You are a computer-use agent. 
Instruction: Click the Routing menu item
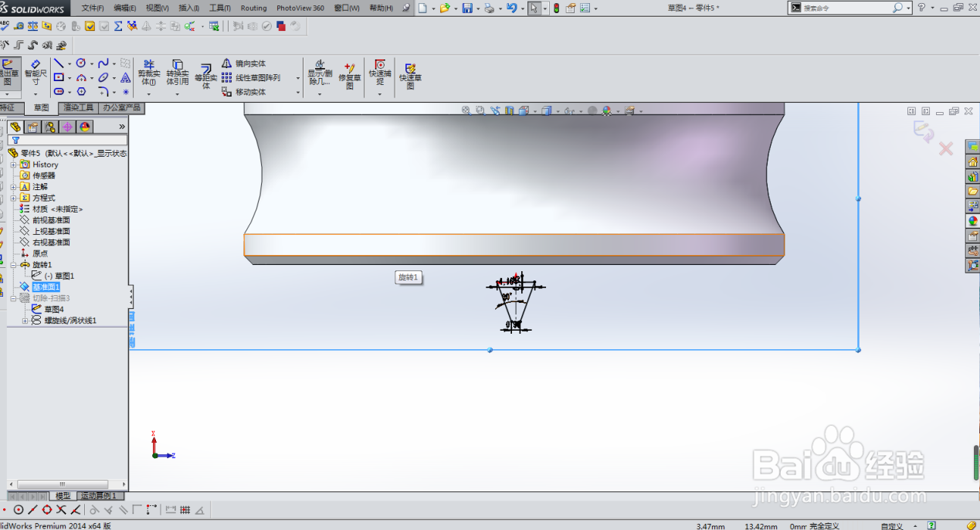253,8
